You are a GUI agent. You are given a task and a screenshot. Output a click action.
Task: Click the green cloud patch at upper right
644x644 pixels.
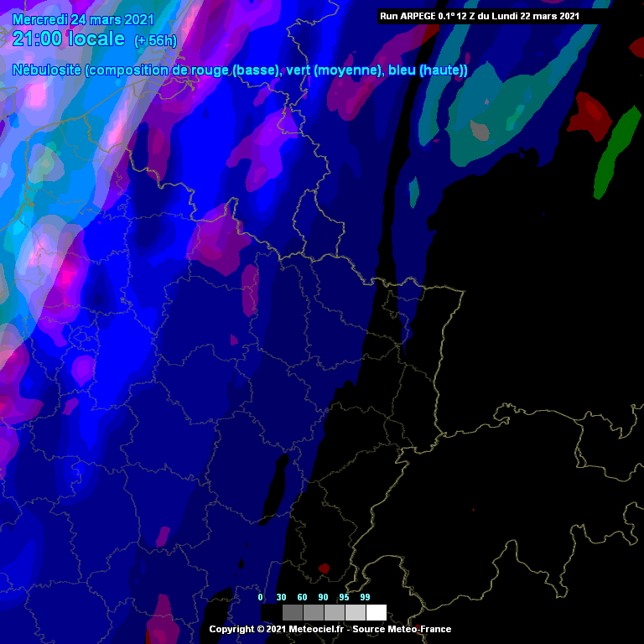coord(616,151)
